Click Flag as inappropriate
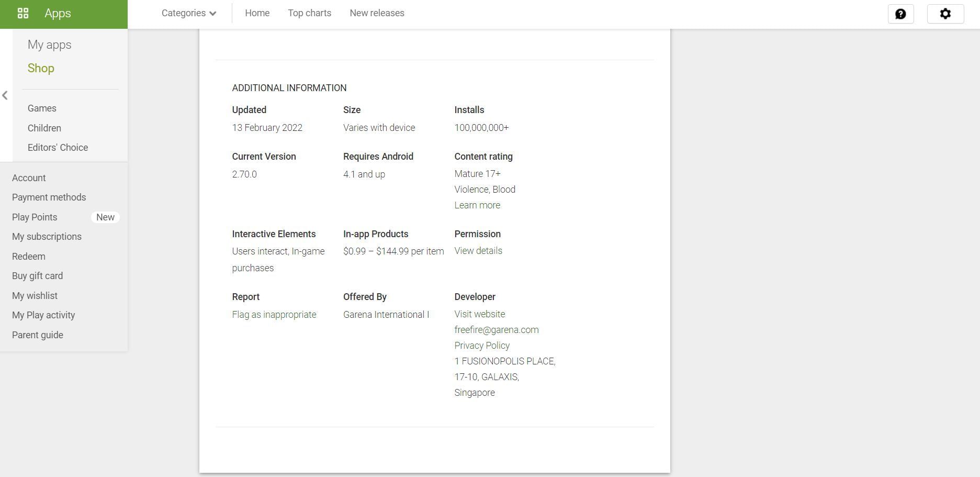The height and width of the screenshot is (477, 980). (x=274, y=315)
